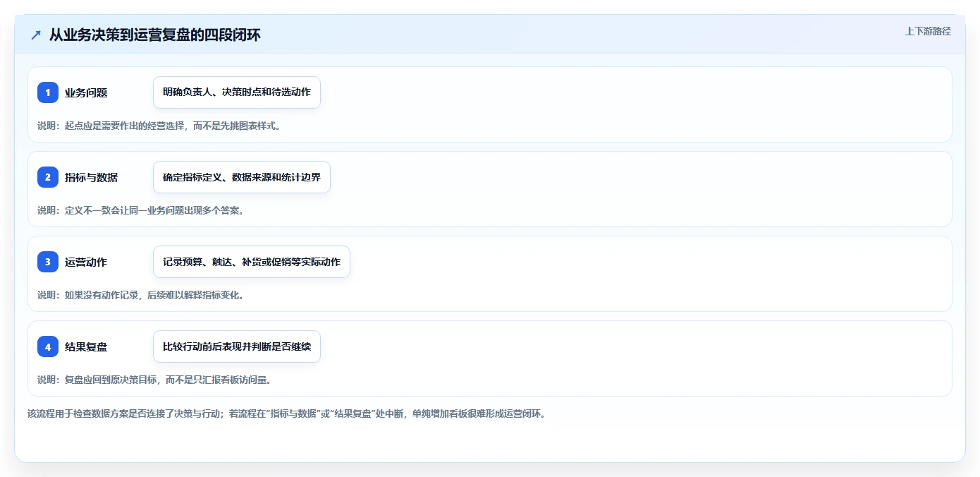Select the 业务问题 step label

(86, 92)
